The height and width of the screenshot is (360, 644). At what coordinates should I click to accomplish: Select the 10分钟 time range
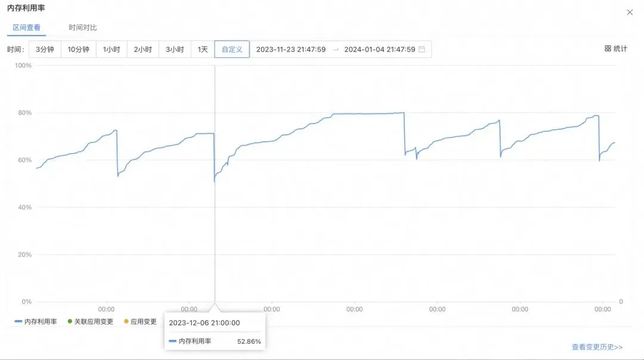coord(78,50)
